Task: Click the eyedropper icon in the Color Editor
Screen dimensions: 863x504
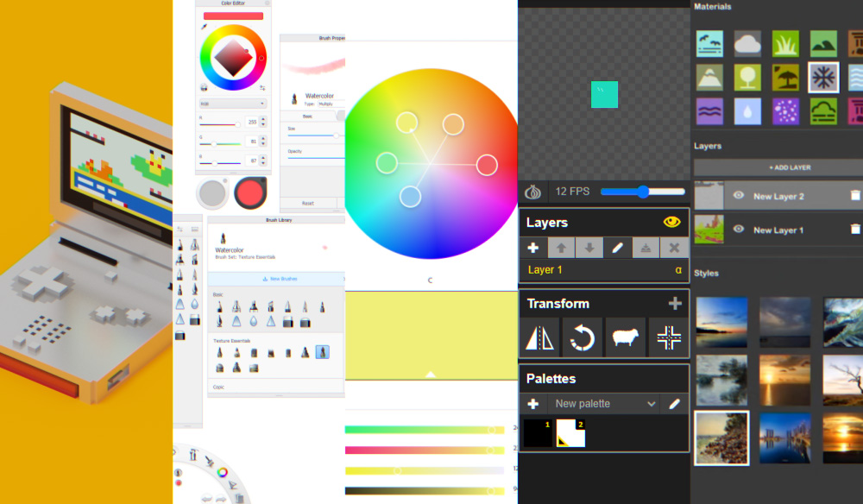Action: click(x=205, y=26)
